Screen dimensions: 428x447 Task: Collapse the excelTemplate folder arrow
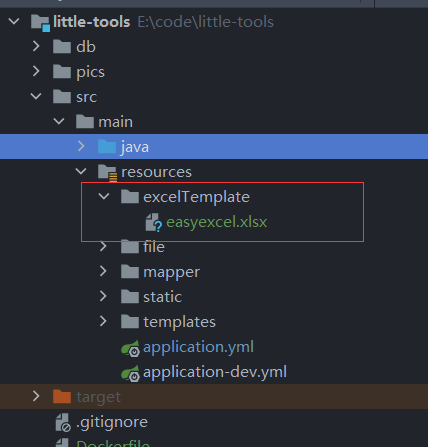[x=104, y=196]
